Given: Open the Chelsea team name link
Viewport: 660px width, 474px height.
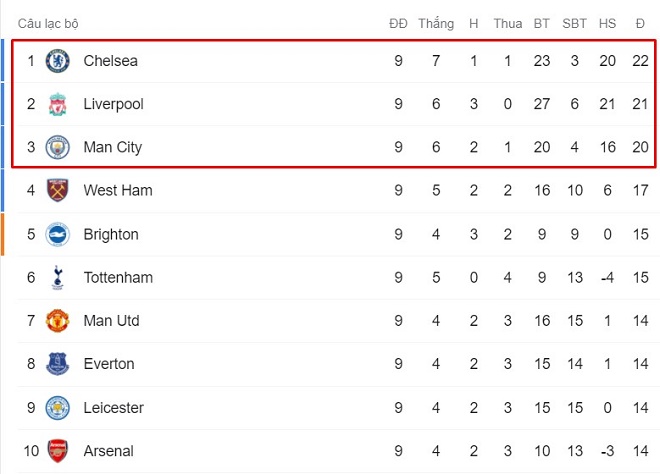Looking at the screenshot, I should [x=110, y=61].
